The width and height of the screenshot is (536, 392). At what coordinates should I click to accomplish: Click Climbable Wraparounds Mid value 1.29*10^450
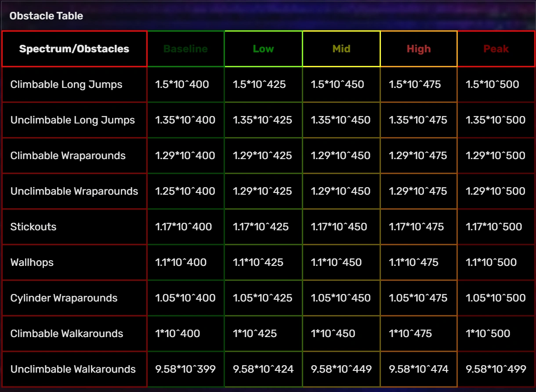tap(340, 156)
